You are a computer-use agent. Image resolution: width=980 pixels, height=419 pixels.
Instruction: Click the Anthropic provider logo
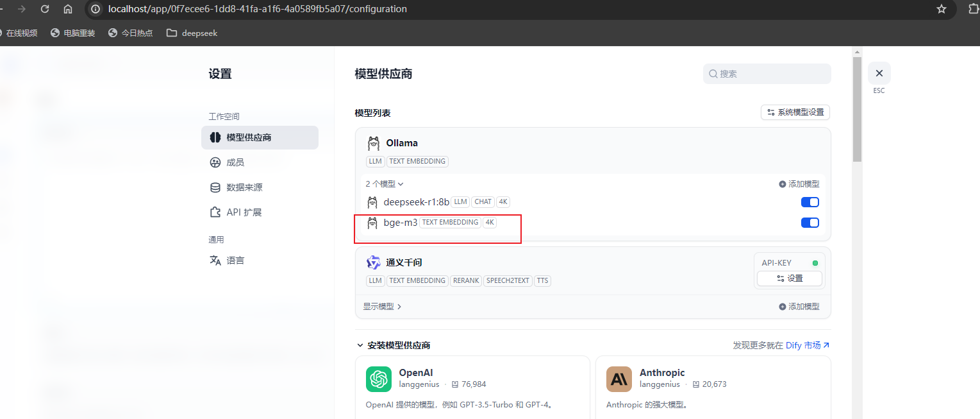pyautogui.click(x=619, y=379)
